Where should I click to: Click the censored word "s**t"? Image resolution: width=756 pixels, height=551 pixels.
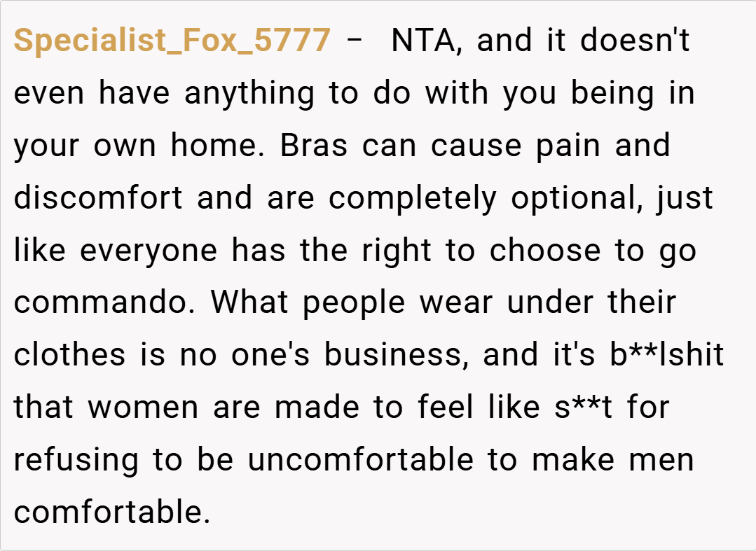(573, 407)
